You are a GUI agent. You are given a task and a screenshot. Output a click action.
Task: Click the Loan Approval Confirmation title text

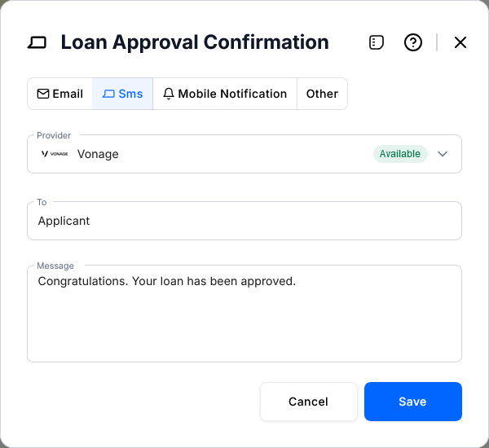[x=195, y=42]
